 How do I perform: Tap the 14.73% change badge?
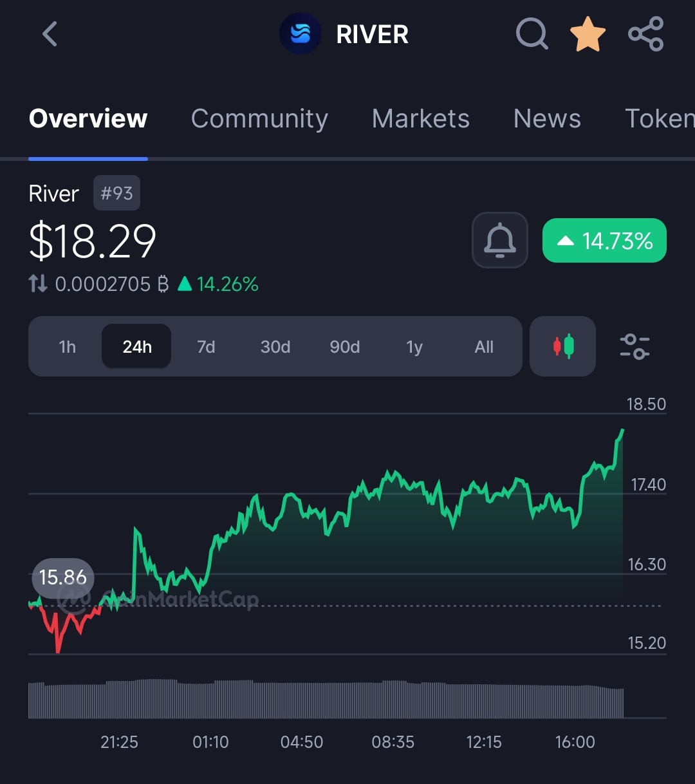coord(604,241)
